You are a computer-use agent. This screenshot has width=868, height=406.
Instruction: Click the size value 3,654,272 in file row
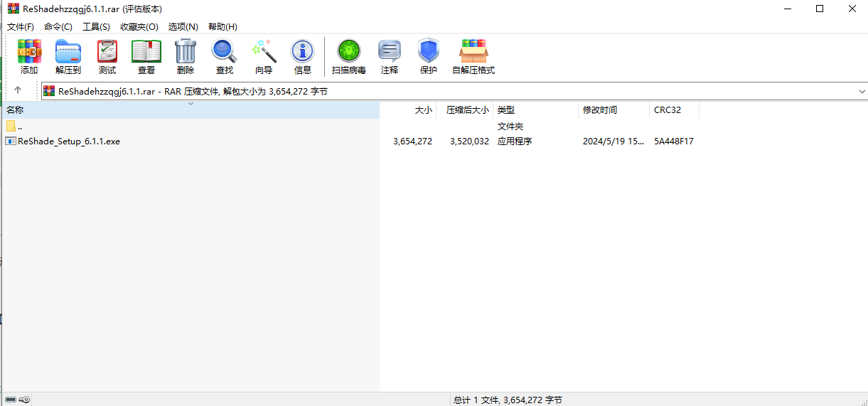(x=412, y=141)
